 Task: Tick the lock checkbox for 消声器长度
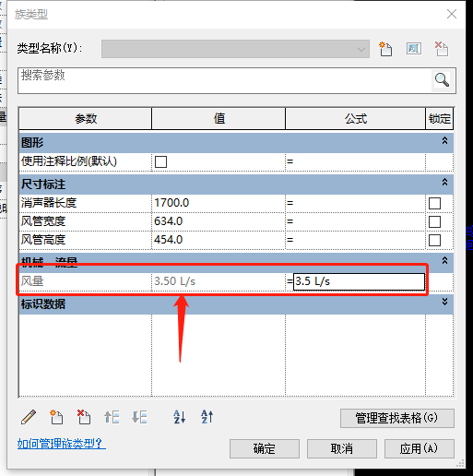(x=434, y=203)
